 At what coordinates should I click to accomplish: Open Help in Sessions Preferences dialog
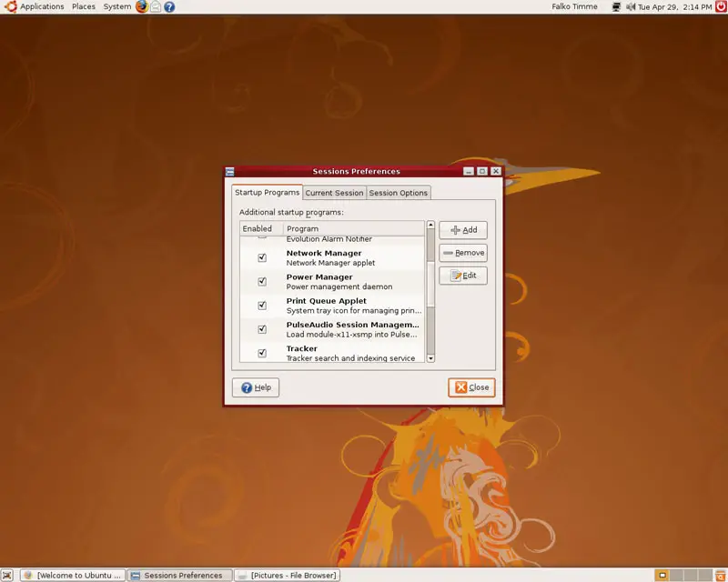tap(256, 387)
